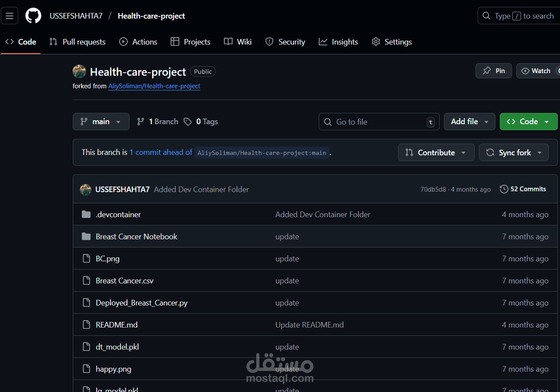Click the repository owner avatar beside Health-care-project
The image size is (560, 392).
[x=79, y=71]
